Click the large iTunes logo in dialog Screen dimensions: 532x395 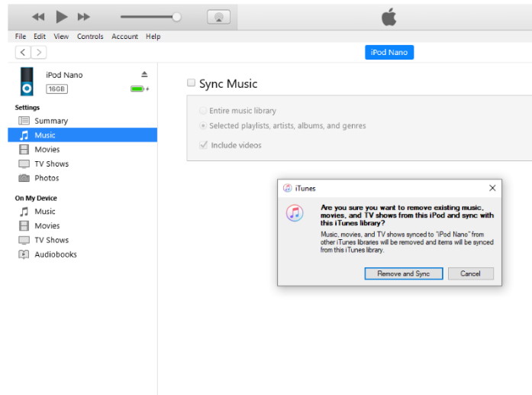pos(295,213)
